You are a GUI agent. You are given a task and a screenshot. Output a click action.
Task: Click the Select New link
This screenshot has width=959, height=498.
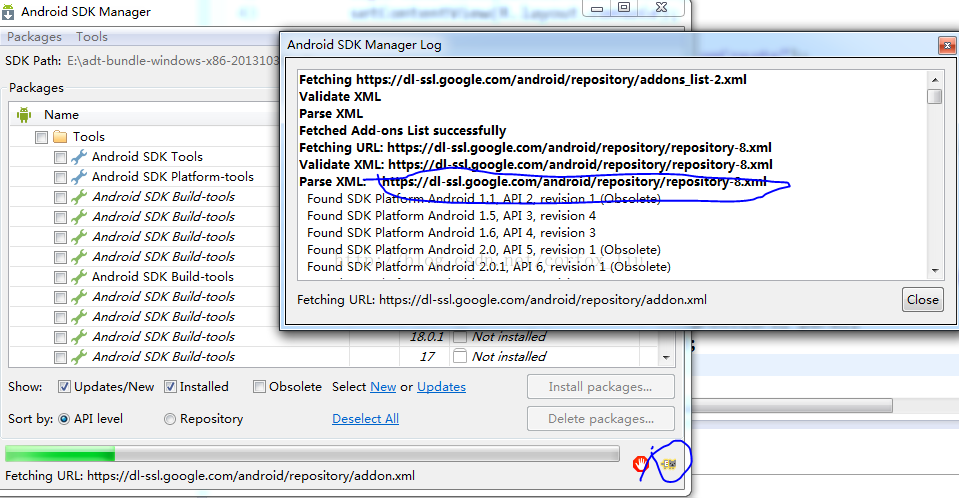pyautogui.click(x=383, y=387)
